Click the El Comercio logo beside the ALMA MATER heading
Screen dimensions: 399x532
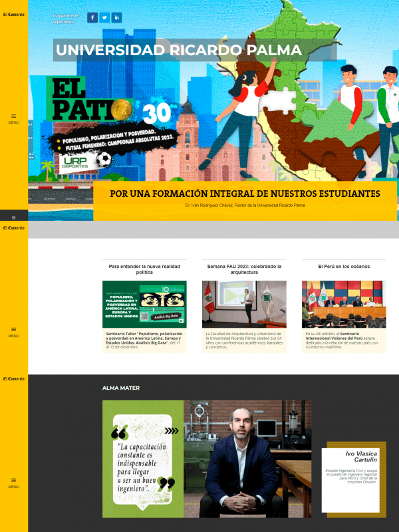(x=13, y=378)
